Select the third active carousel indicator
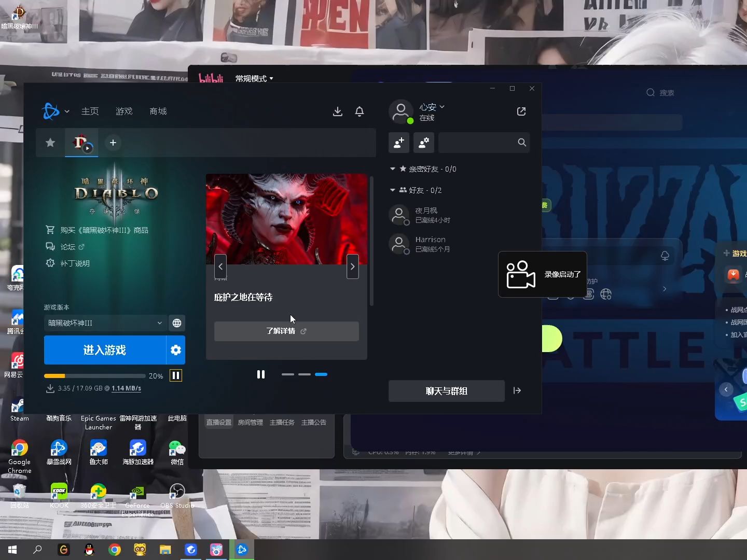 pos(321,374)
